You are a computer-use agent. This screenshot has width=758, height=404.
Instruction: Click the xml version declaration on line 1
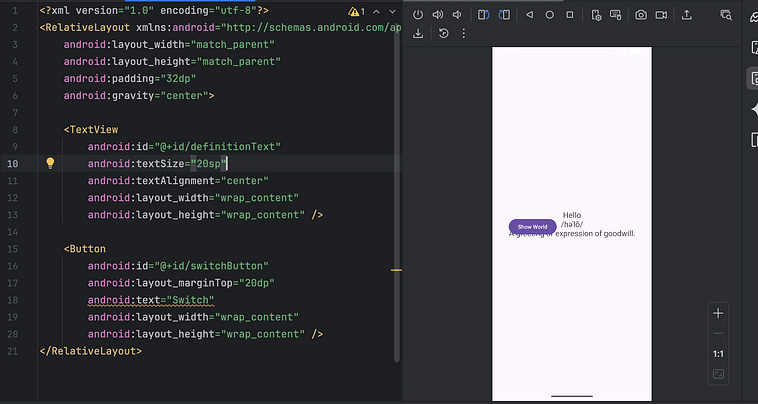(154, 11)
